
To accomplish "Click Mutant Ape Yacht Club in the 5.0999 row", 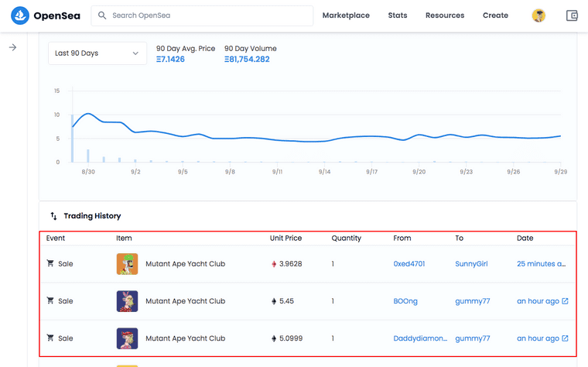I will pyautogui.click(x=185, y=338).
